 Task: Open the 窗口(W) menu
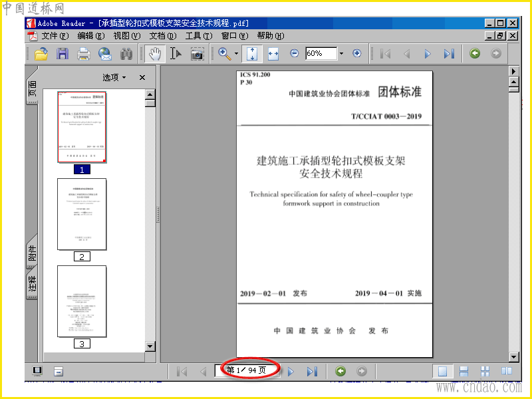point(235,36)
